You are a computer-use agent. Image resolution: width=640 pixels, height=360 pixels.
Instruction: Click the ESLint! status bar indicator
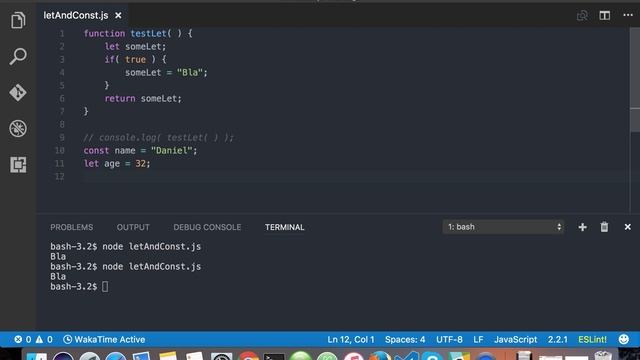click(x=592, y=340)
